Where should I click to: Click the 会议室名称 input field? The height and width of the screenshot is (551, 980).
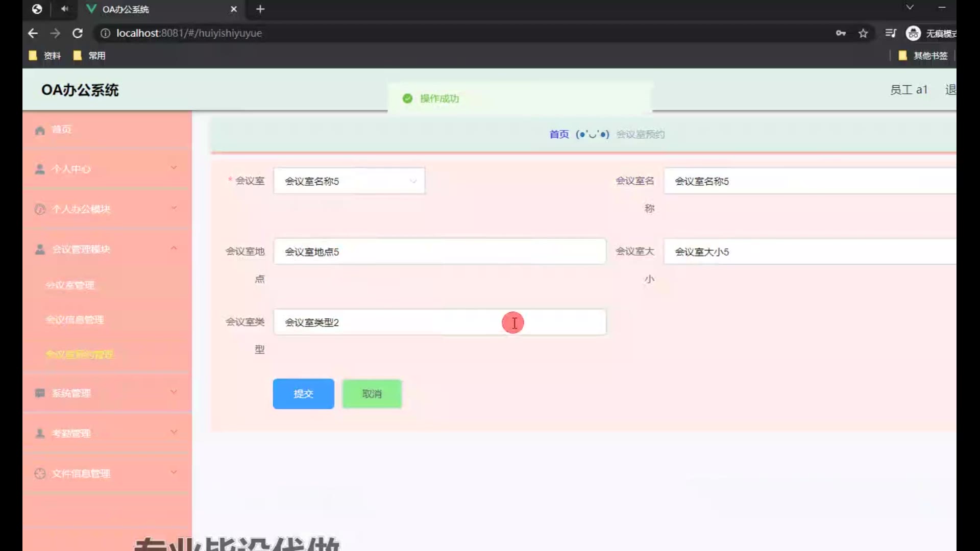810,181
